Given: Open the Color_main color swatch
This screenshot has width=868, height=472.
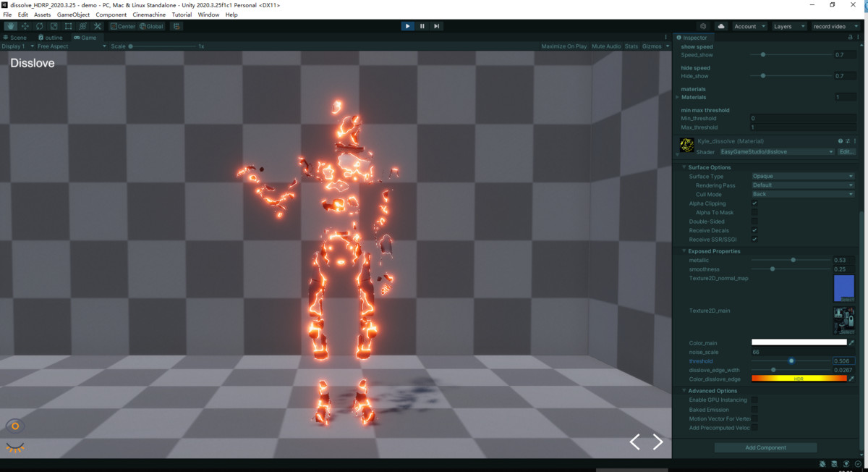Looking at the screenshot, I should (x=799, y=341).
